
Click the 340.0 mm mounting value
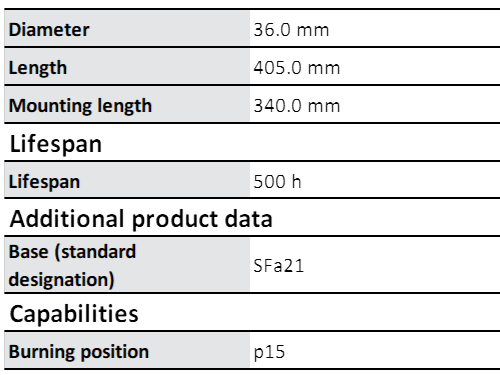[x=297, y=106]
